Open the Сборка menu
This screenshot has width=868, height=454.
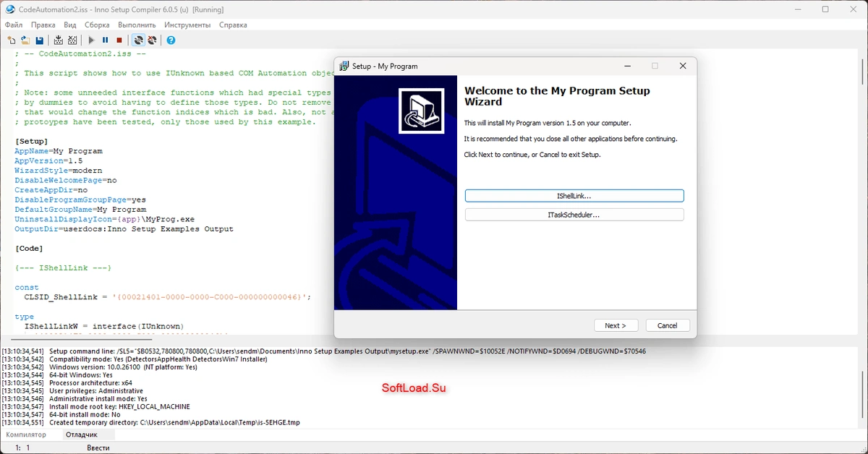97,25
